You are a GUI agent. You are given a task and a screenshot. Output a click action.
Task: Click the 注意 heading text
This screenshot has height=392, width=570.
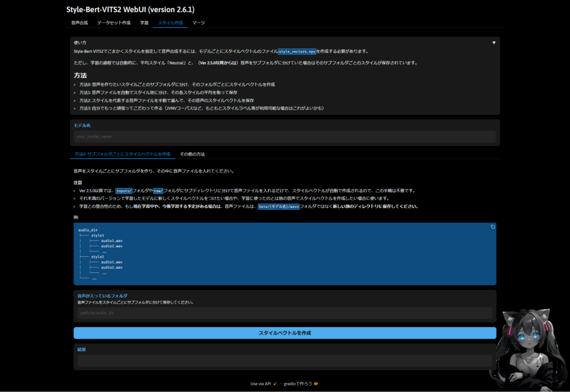pos(78,182)
